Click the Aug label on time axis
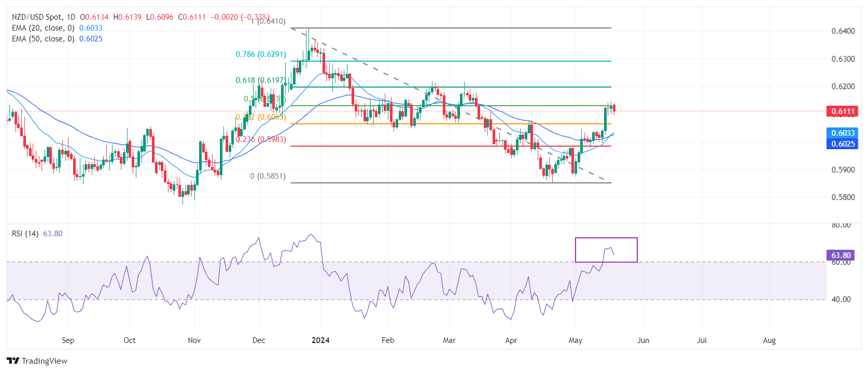868x372 pixels. [x=769, y=340]
